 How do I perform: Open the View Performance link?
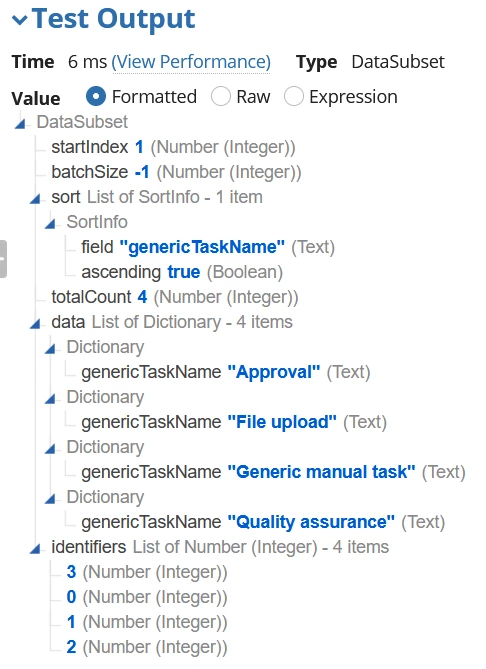(x=191, y=62)
